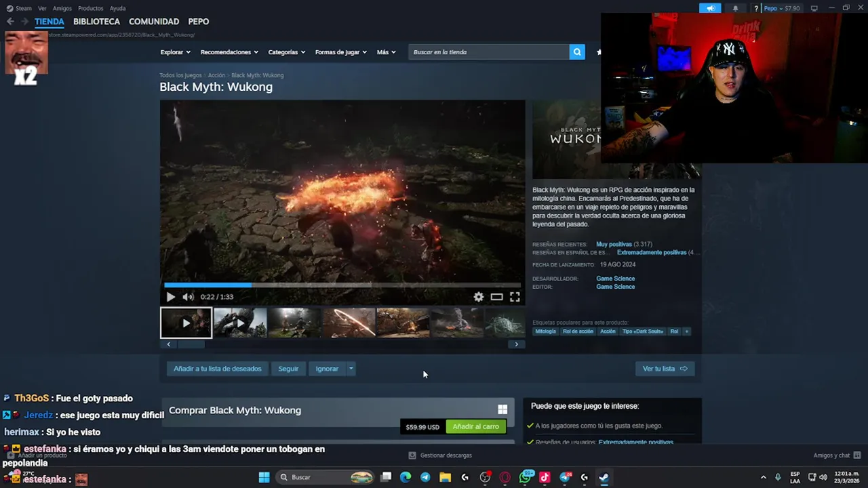The height and width of the screenshot is (488, 868).
Task: Go forward with the Steam forward arrow
Action: click(x=24, y=22)
